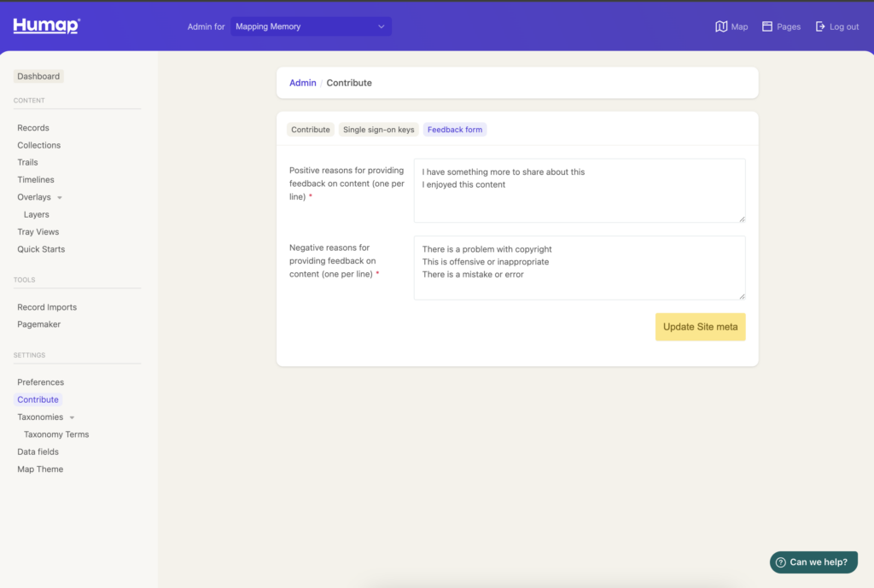Click the Update Site meta button
This screenshot has width=874, height=588.
click(700, 327)
